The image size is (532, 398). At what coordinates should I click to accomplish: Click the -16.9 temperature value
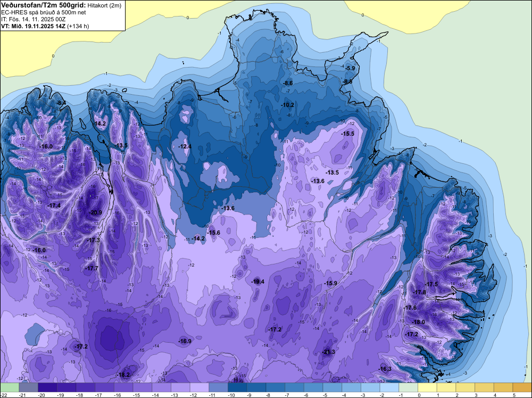[x=185, y=342]
